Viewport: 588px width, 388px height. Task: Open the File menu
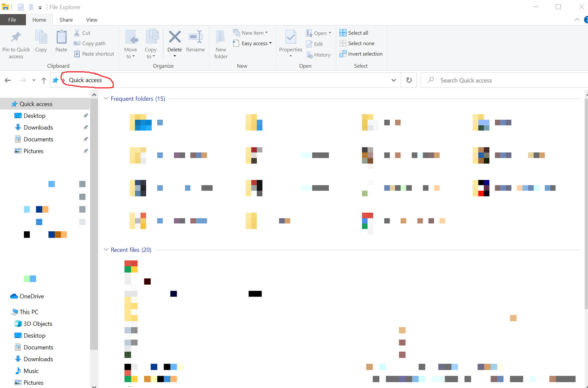pos(12,20)
